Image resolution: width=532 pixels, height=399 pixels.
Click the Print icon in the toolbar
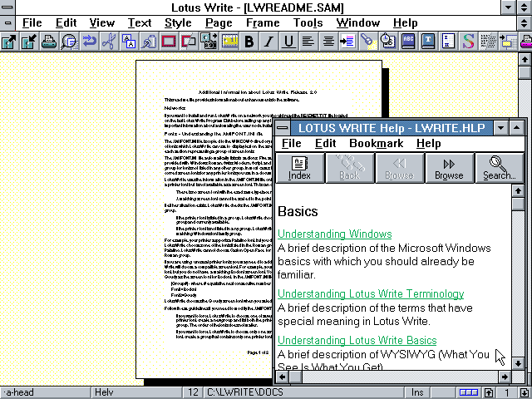pos(49,42)
